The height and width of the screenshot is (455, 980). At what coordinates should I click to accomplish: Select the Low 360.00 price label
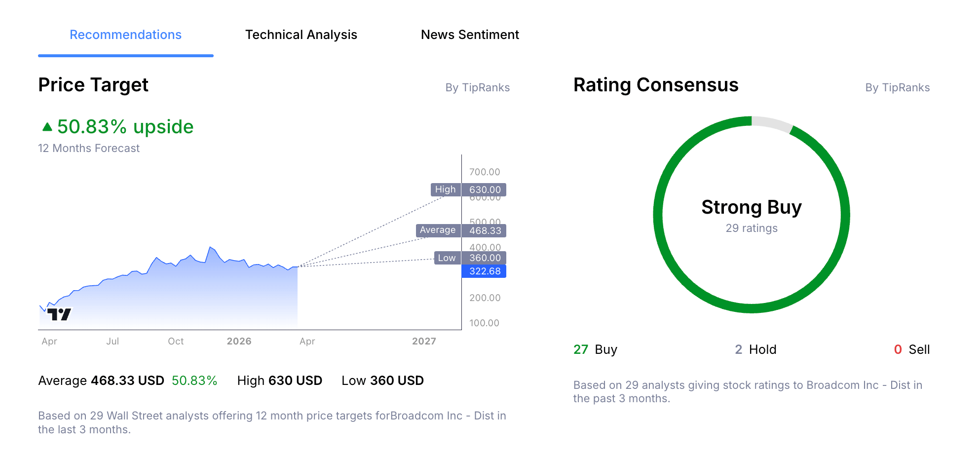[x=470, y=258]
